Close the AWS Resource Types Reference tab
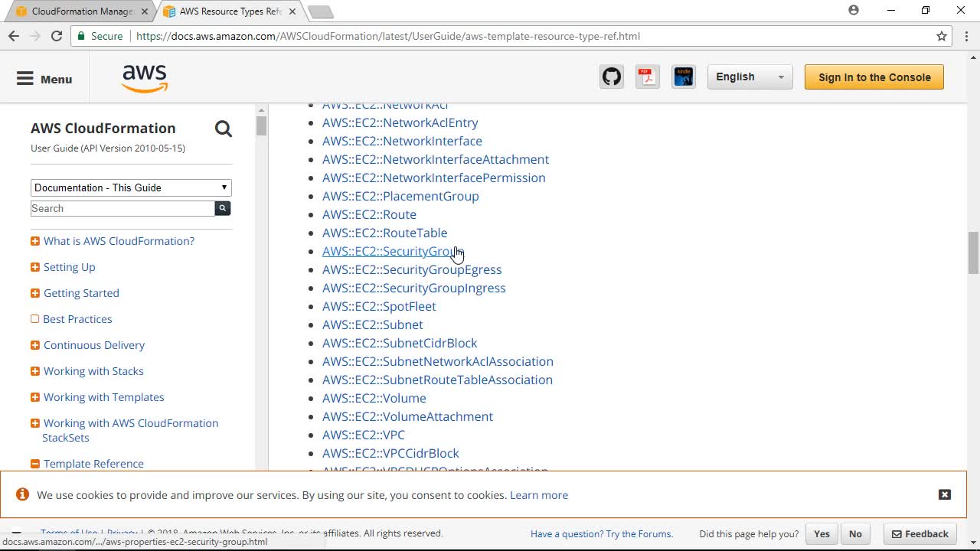980x551 pixels. tap(292, 11)
